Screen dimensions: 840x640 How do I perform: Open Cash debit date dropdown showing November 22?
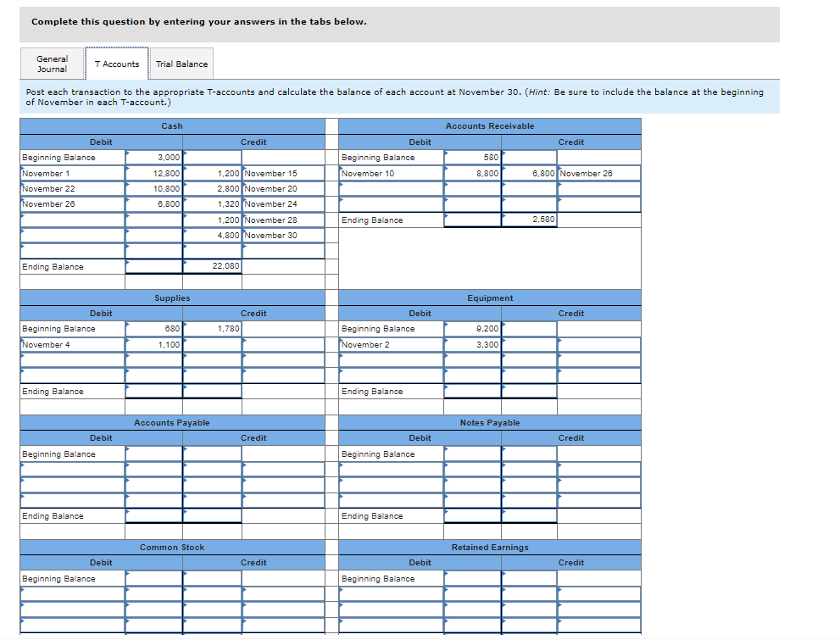pos(72,189)
